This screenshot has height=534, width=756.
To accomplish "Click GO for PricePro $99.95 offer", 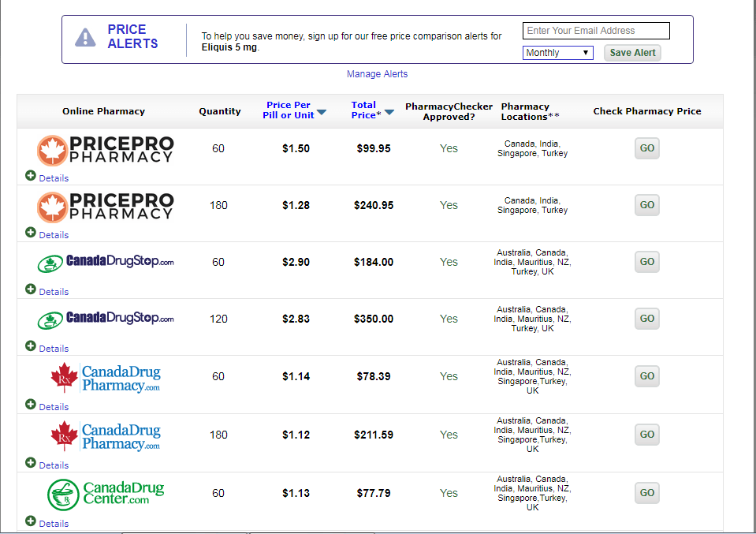I will click(646, 148).
